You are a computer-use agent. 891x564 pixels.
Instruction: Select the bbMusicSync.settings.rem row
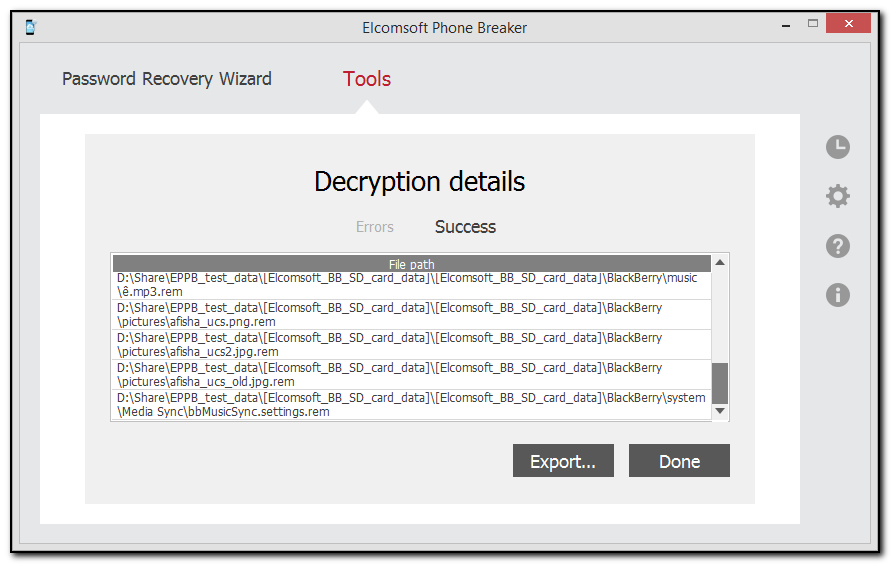[411, 405]
